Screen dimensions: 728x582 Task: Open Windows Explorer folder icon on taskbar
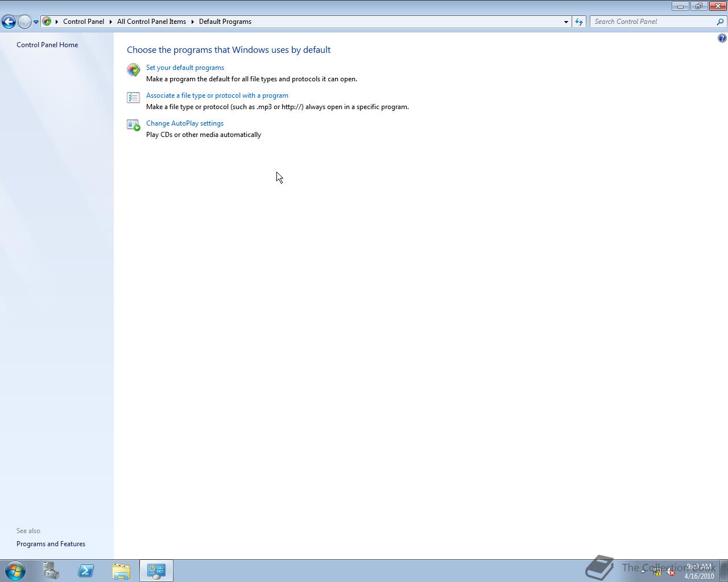tap(121, 571)
